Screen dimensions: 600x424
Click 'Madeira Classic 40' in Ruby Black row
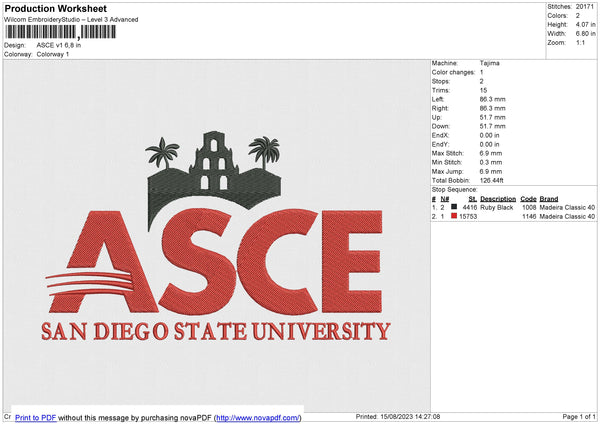[567, 207]
